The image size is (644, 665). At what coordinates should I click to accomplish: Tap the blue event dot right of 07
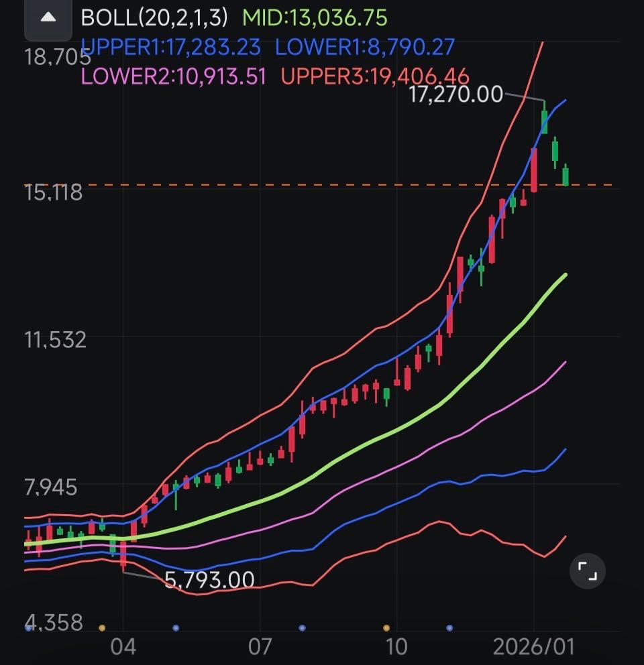click(302, 628)
